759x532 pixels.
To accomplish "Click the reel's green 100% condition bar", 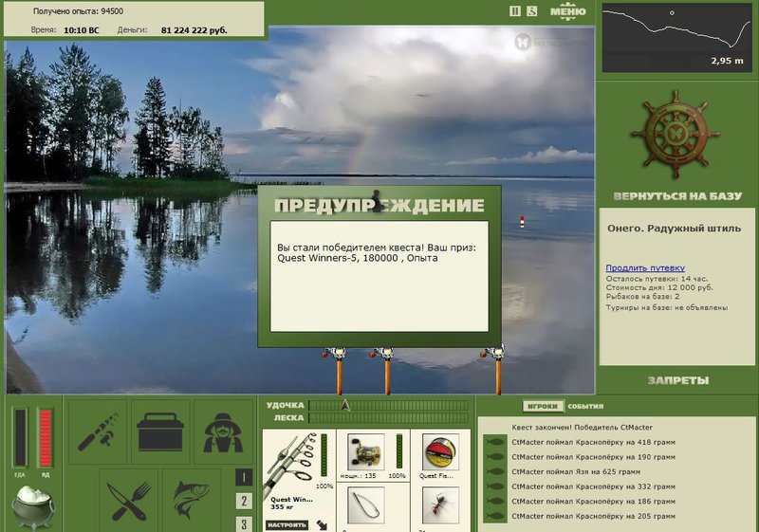I will point(399,451).
